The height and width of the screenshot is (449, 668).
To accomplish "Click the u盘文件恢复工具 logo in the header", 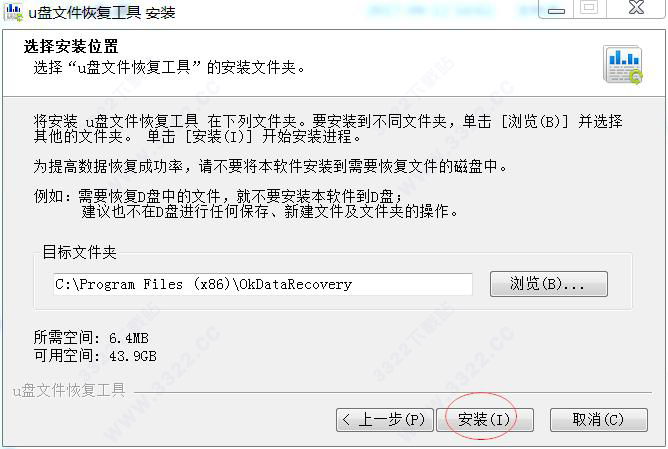I will [623, 65].
